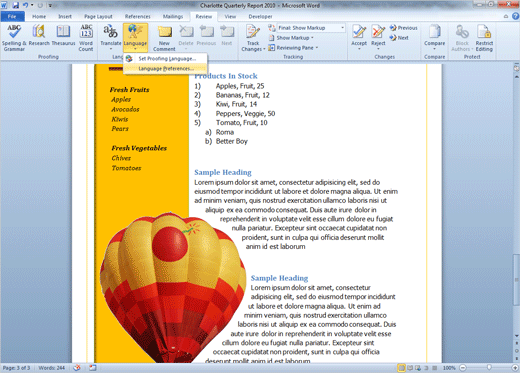Viewport: 520px width, 373px height.
Task: Click the Translate icon
Action: [111, 37]
